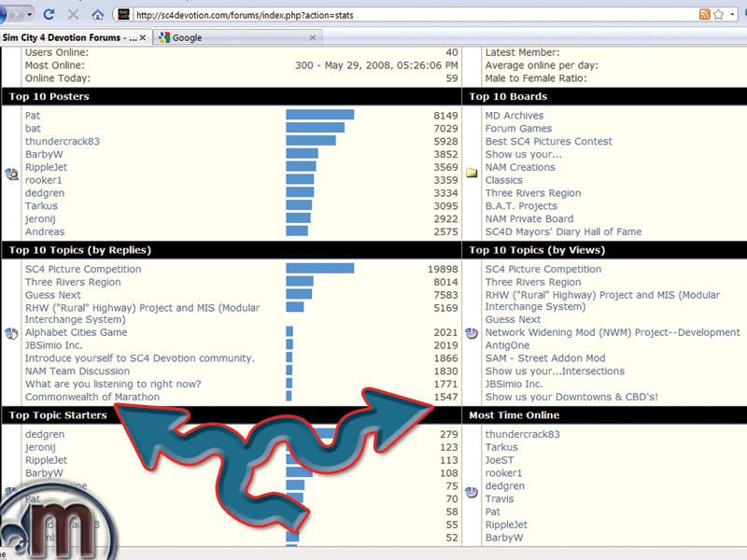Click the yellow folder icon beside NAM Creations
747x560 pixels.
pos(472,173)
